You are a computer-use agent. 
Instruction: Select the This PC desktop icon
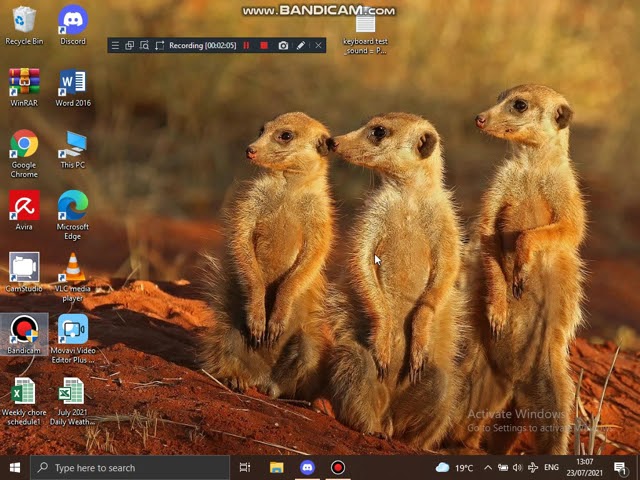73,149
